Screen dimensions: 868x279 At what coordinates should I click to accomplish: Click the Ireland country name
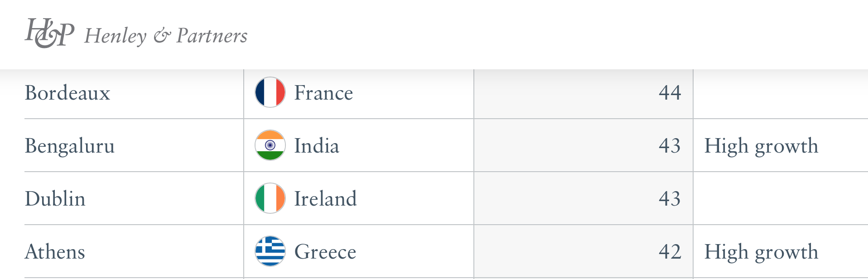click(325, 199)
